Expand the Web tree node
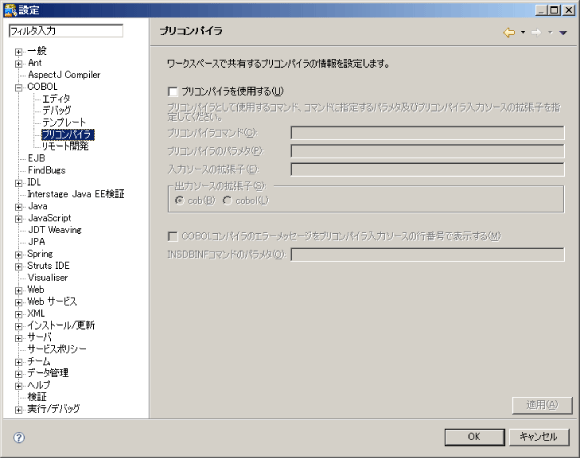580x458 pixels. tap(18, 290)
